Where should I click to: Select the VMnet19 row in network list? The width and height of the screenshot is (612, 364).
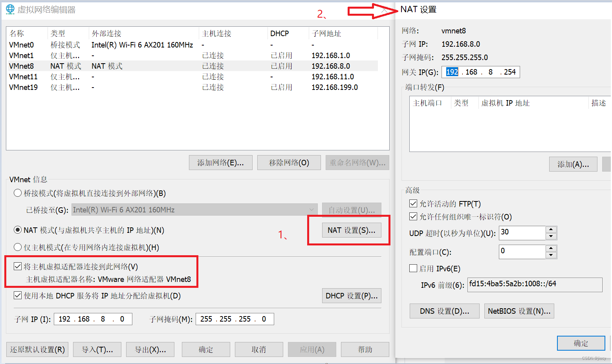coord(192,87)
